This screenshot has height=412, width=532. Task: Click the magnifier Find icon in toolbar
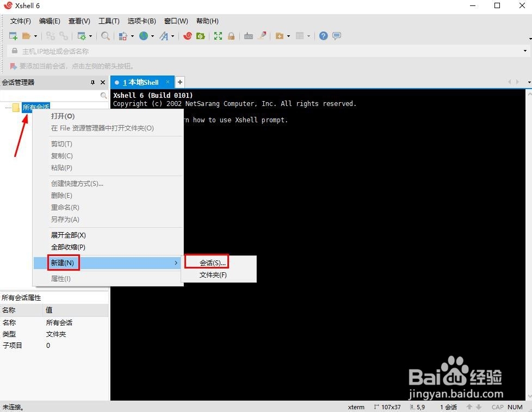pyautogui.click(x=106, y=36)
